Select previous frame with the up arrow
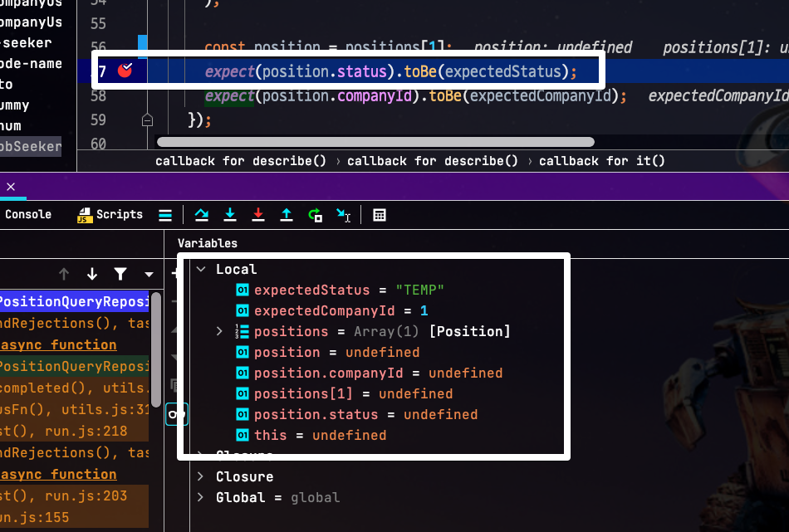 (x=64, y=274)
